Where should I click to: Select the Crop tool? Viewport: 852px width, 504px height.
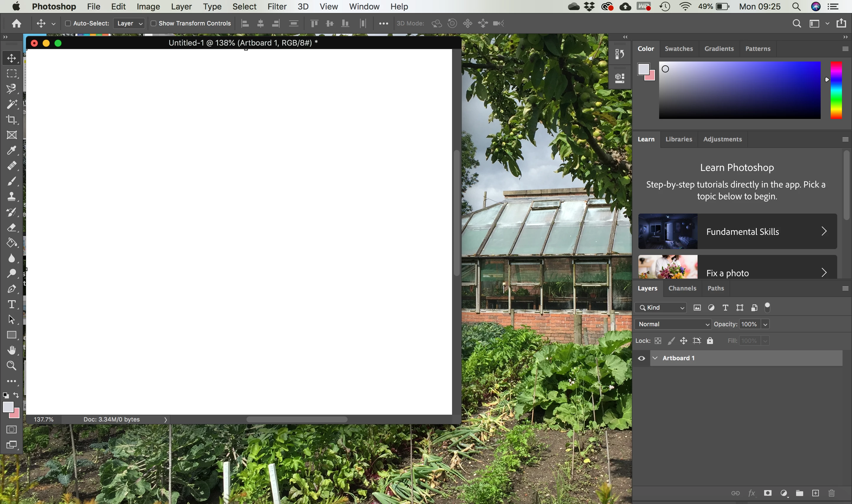12,119
